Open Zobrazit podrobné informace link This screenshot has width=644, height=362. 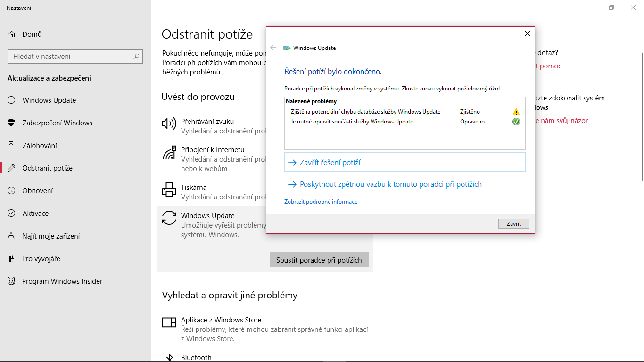pyautogui.click(x=321, y=202)
